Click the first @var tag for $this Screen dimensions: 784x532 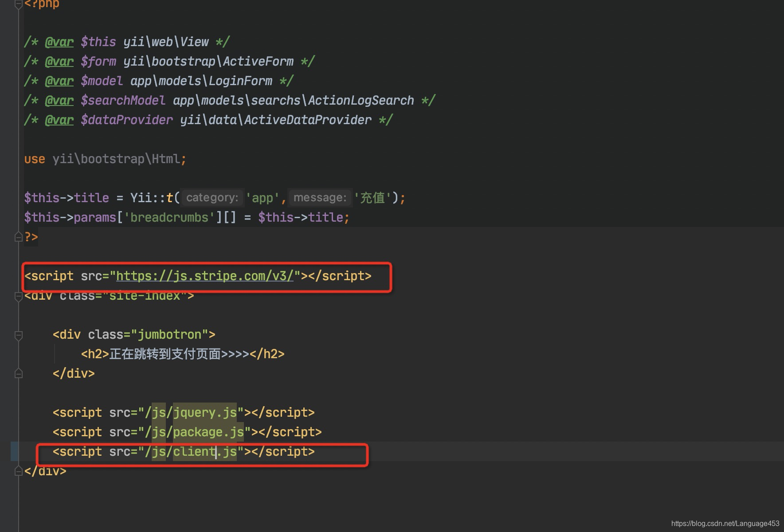click(x=59, y=42)
